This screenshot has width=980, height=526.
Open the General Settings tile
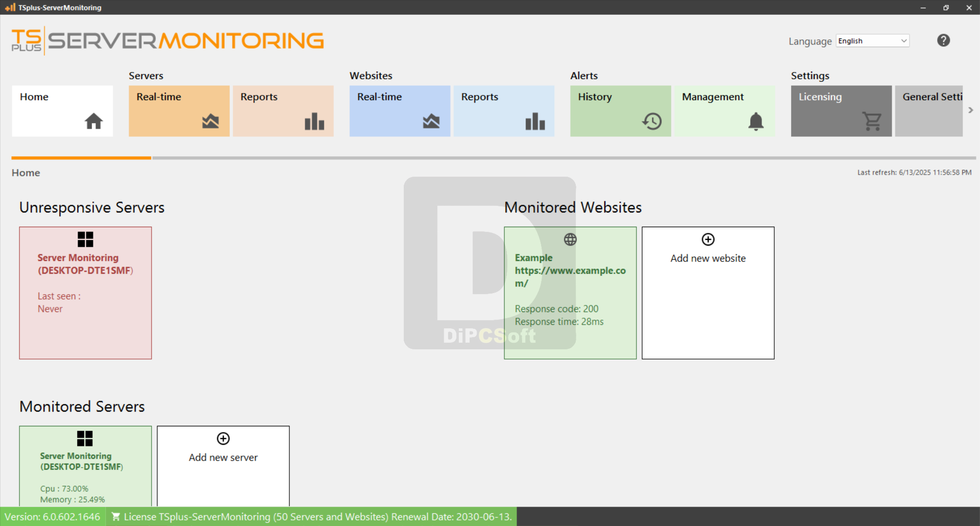point(929,111)
